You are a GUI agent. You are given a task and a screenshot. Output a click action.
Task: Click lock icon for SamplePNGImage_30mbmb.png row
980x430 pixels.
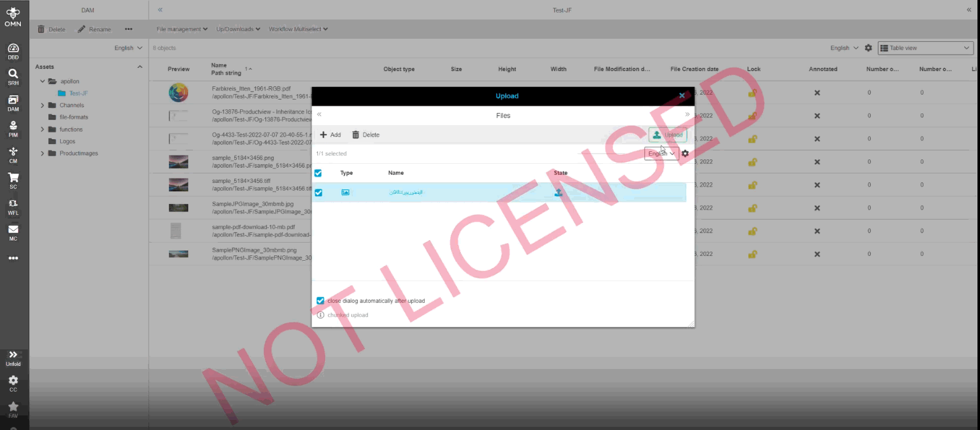tap(752, 254)
